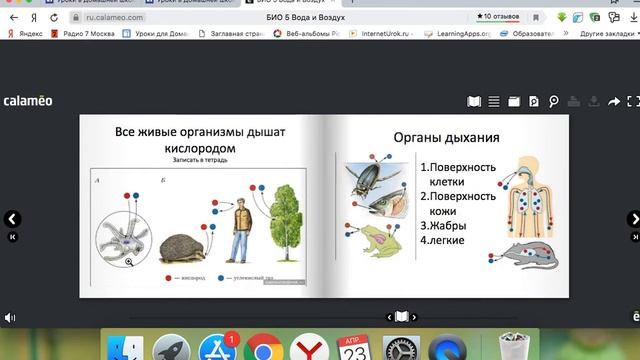640x360 pixels.
Task: Open table of contents list icon
Action: (494, 101)
